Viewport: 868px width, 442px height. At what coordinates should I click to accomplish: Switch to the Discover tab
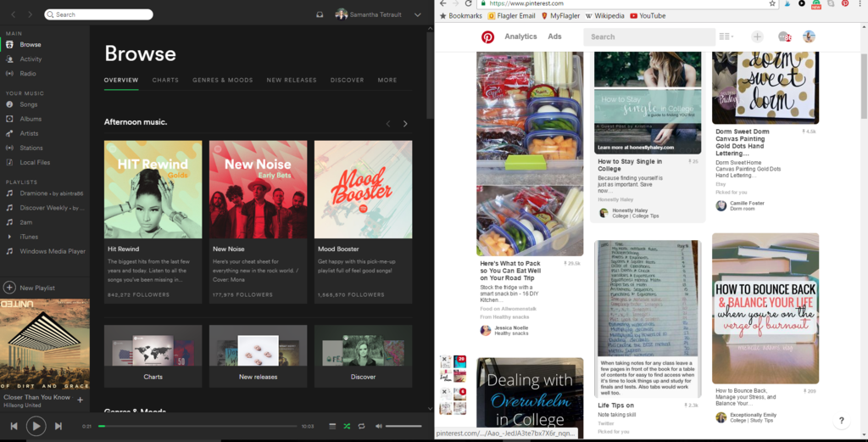point(347,80)
